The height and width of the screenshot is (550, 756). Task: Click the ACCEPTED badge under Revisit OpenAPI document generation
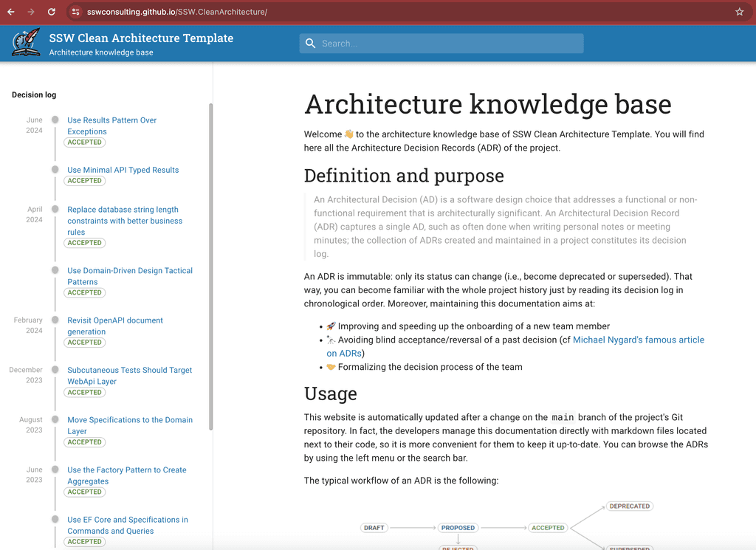click(x=84, y=342)
